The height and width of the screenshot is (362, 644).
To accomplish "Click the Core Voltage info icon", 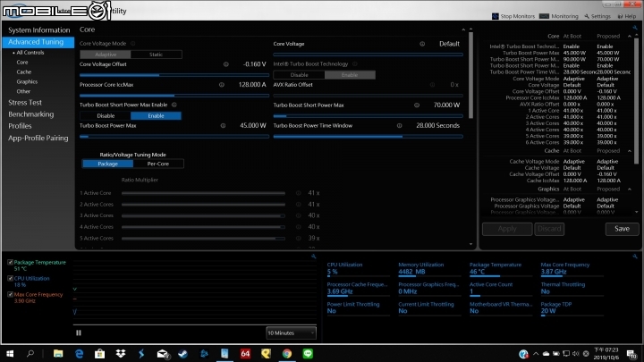I will point(422,44).
